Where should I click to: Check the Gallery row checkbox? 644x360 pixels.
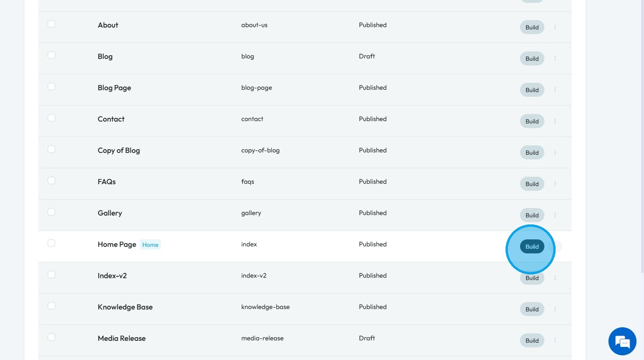[51, 212]
